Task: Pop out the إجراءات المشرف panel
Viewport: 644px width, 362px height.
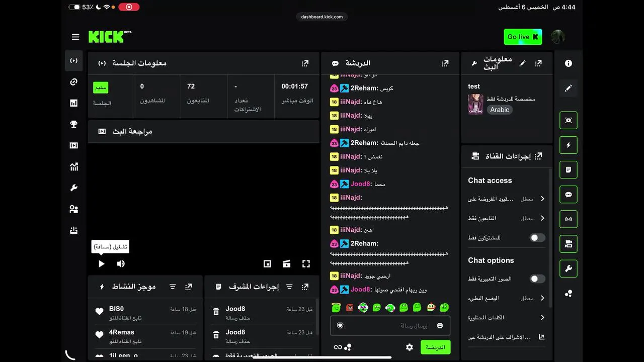Action: 305,287
